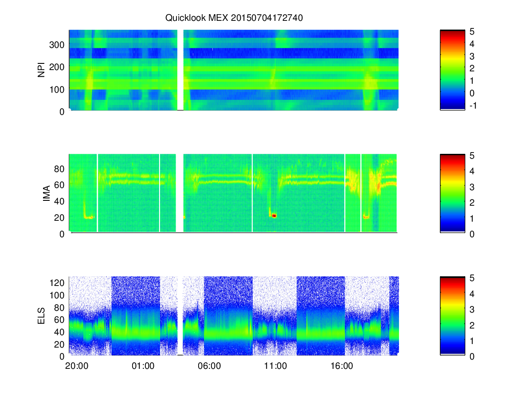Screen dimensions: 532x399
Task: Click the 80 tick on ELS axis
Action: pos(60,307)
